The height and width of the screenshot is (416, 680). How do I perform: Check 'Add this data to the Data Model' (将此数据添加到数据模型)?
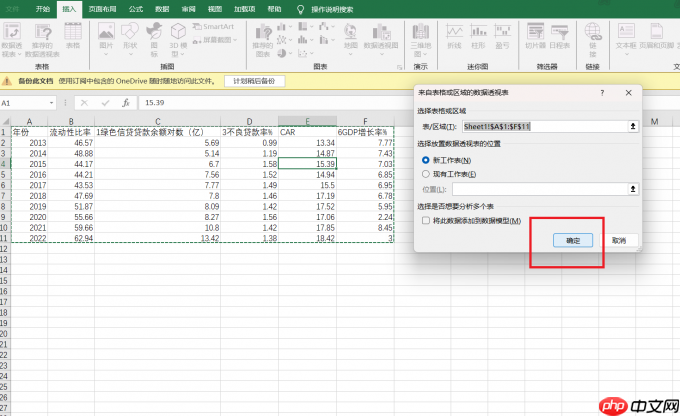tap(426, 221)
